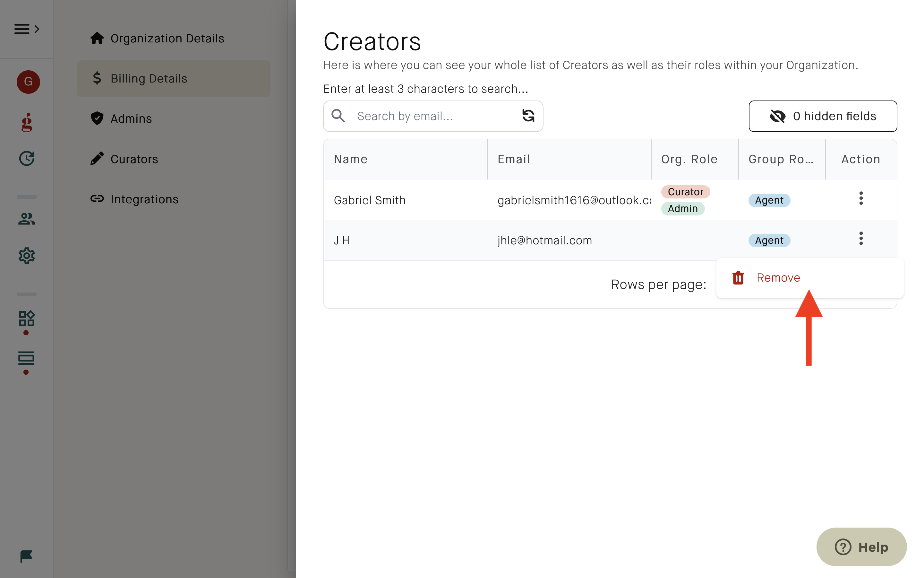Click the Rows per page label
This screenshot has width=924, height=578.
coord(659,285)
